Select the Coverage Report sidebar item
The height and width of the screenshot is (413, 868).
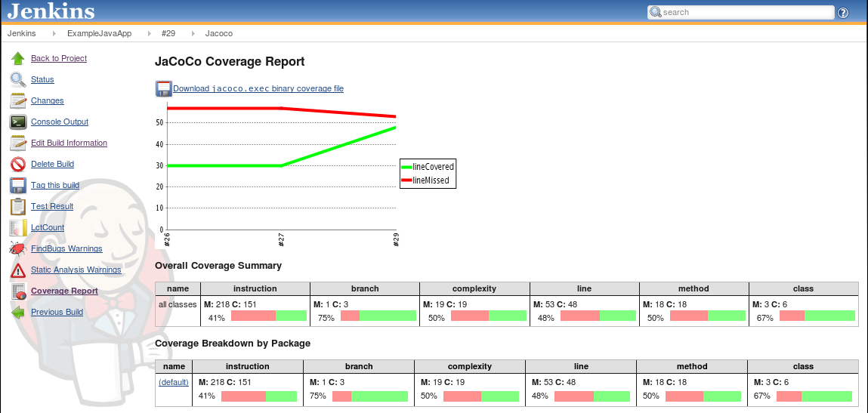coord(64,291)
